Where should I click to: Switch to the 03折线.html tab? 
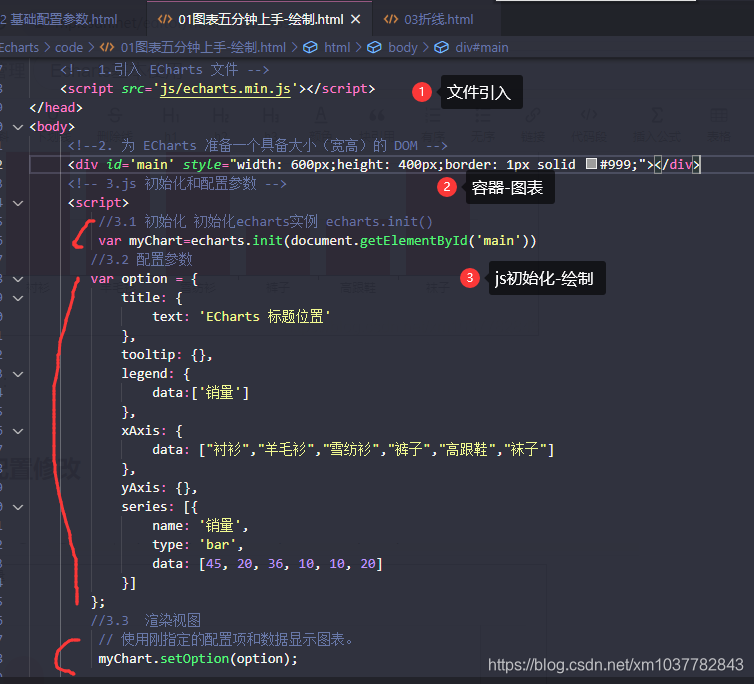pyautogui.click(x=438, y=20)
